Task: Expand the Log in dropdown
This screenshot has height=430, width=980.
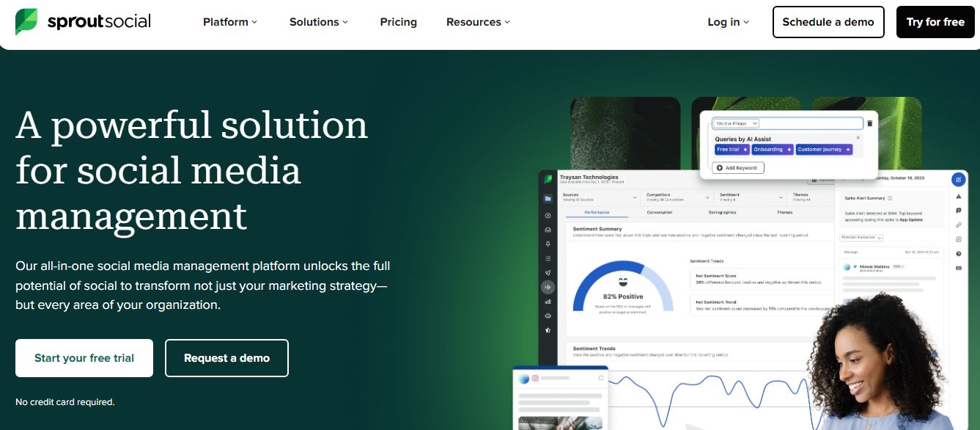Action: 728,22
